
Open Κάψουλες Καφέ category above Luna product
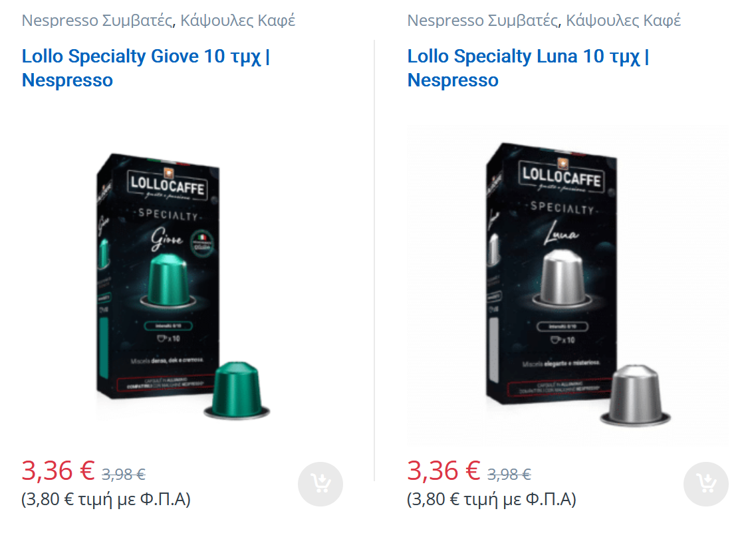pos(624,20)
